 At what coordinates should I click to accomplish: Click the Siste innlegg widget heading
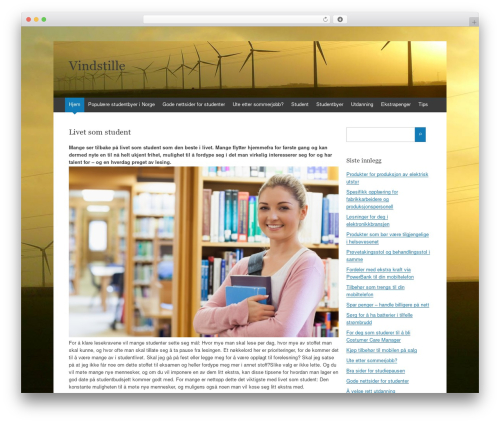(364, 161)
